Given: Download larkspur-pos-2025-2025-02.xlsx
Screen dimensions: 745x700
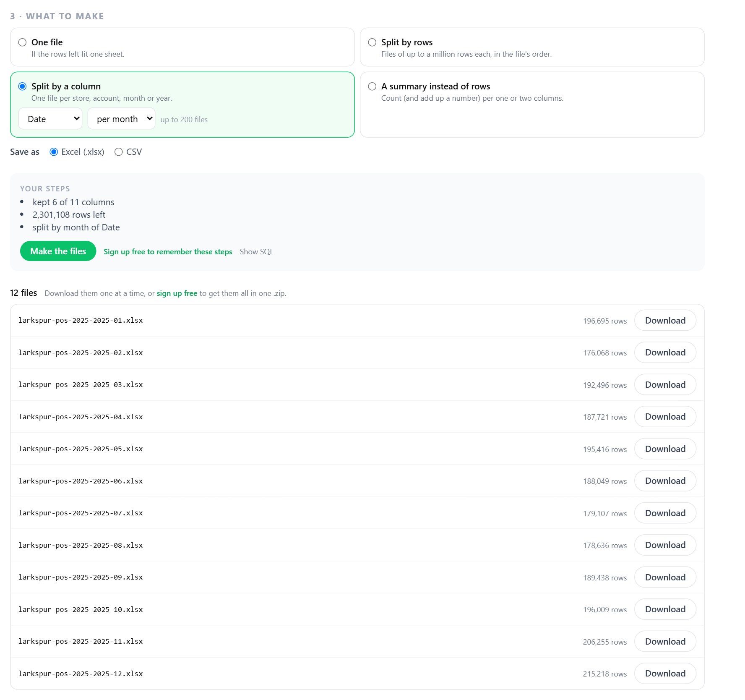Looking at the screenshot, I should (665, 353).
